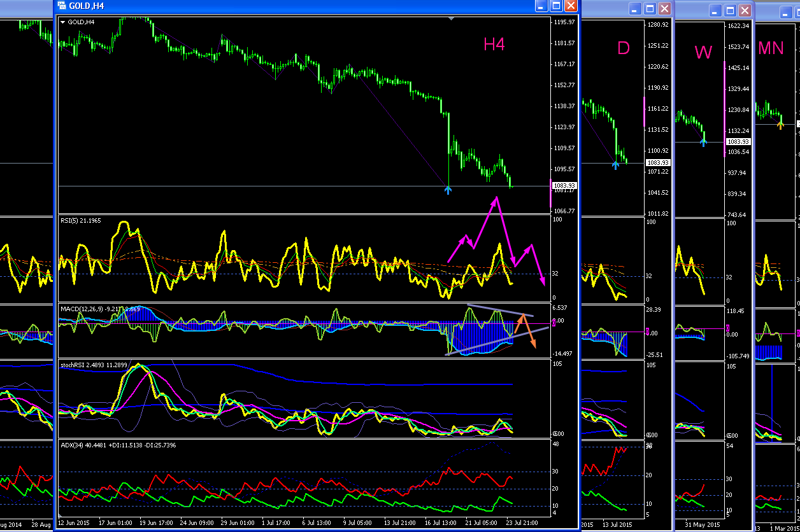Close the daily (D) chart window
This screenshot has height=532, width=800.
(664, 9)
